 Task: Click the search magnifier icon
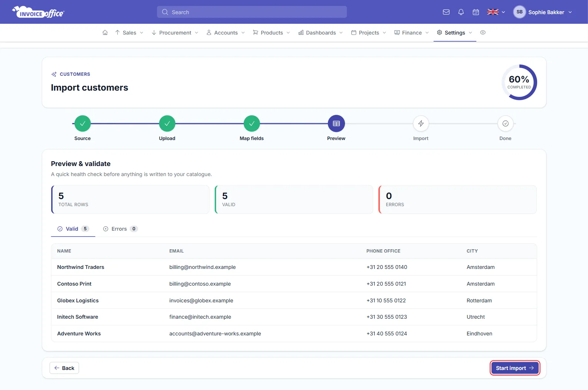(x=165, y=12)
